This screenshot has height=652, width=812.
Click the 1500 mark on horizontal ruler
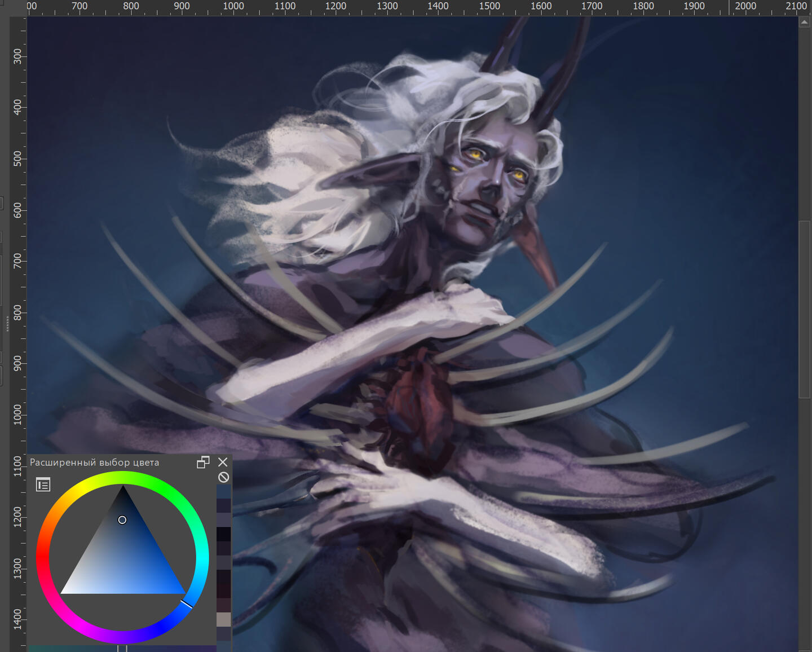click(489, 7)
